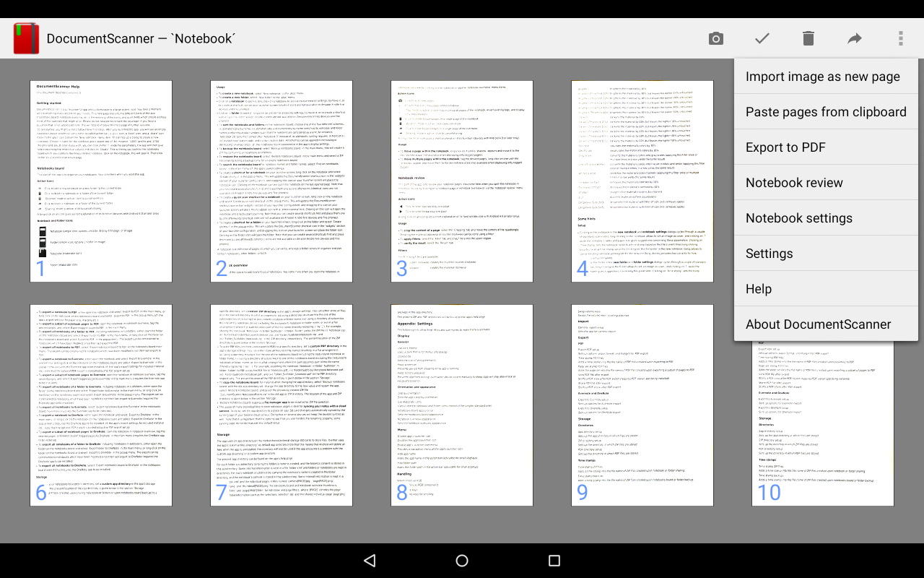Select the page 6 thumbnail
The height and width of the screenshot is (578, 924).
point(101,405)
